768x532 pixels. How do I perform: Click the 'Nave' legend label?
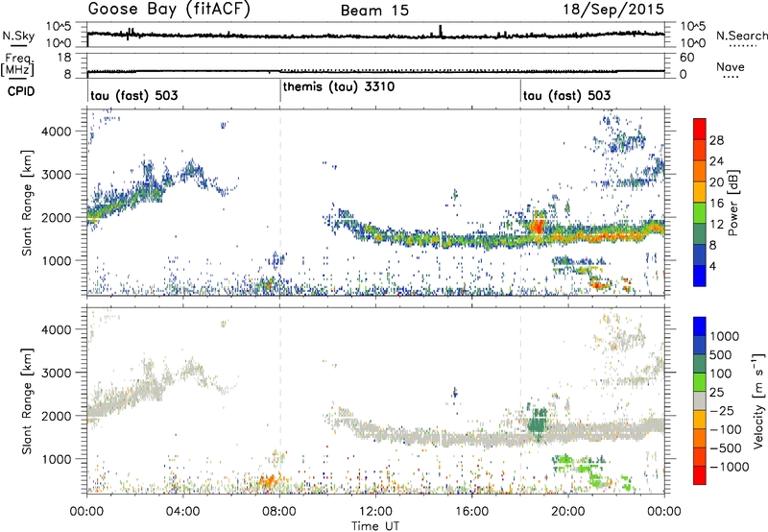point(731,66)
